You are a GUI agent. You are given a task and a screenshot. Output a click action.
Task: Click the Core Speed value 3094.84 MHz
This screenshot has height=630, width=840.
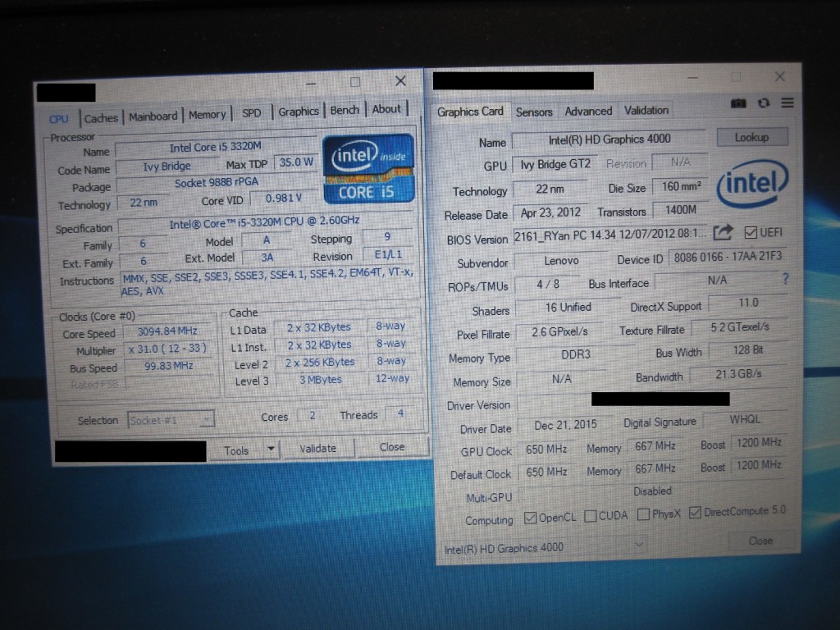(167, 331)
